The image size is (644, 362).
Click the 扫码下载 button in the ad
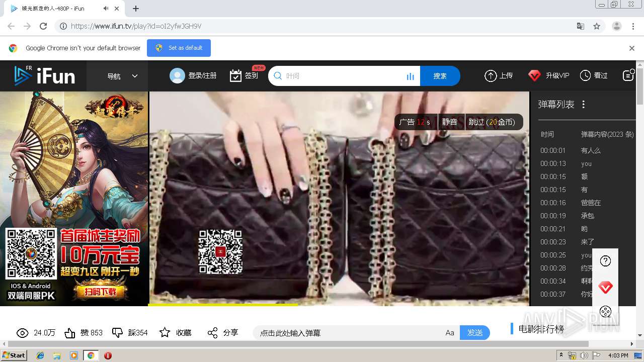[100, 292]
